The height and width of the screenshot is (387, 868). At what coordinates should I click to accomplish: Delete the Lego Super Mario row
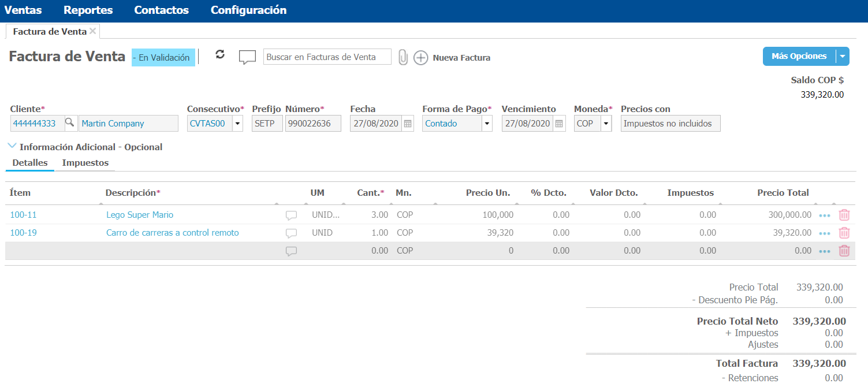point(844,215)
